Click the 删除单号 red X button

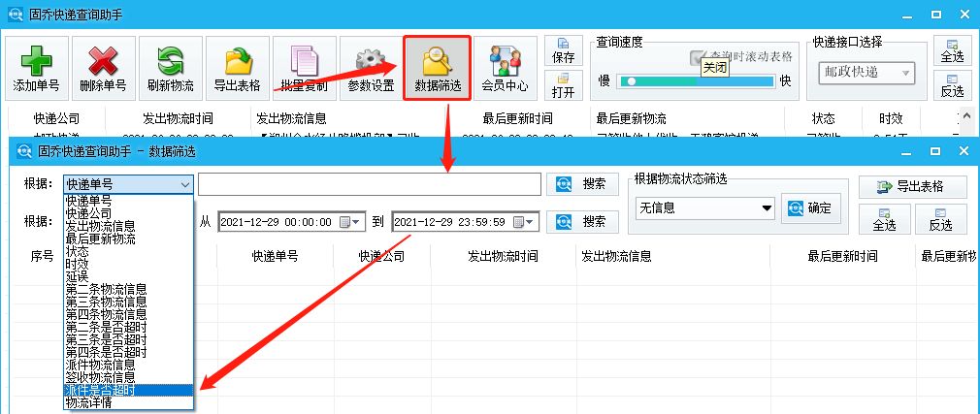click(x=103, y=68)
